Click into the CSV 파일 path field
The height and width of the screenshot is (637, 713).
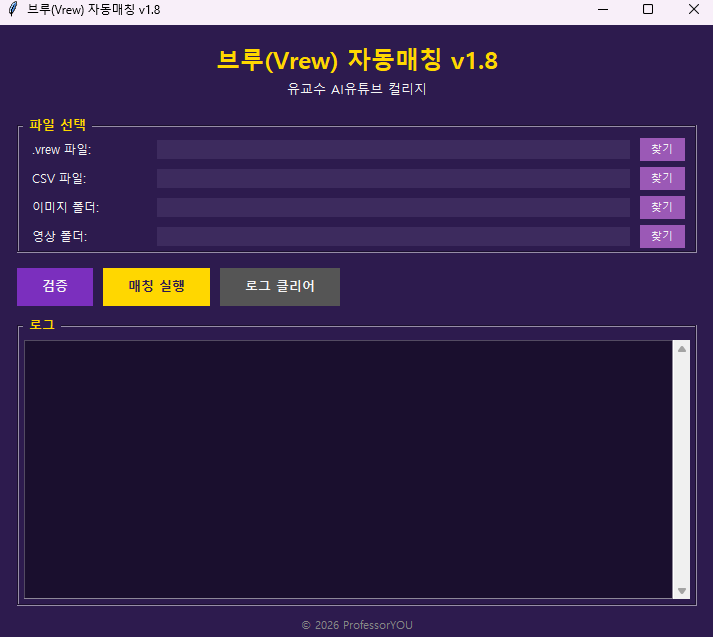pyautogui.click(x=393, y=179)
